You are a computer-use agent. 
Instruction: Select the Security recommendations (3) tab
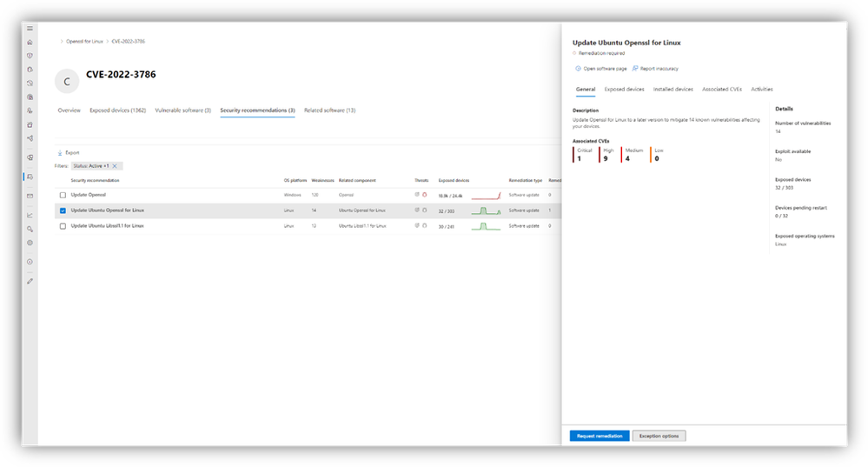pos(257,110)
